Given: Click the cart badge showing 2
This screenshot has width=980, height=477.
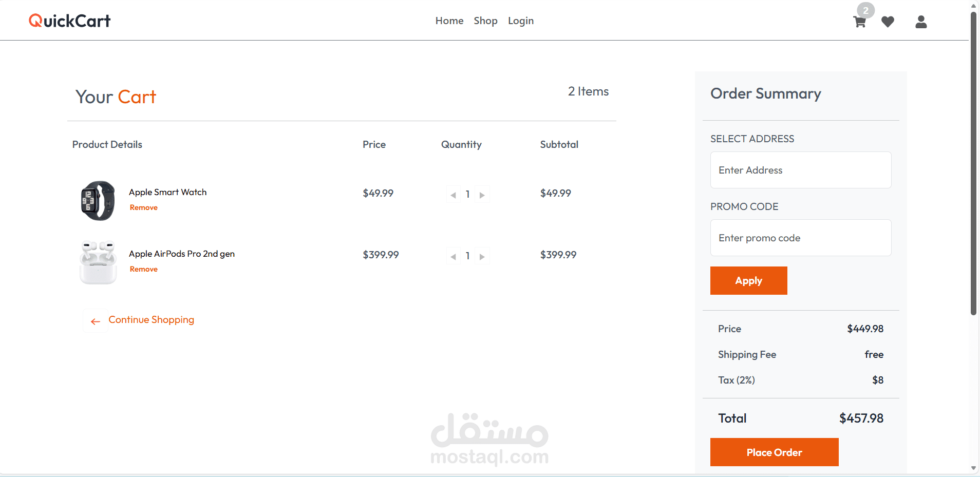Looking at the screenshot, I should point(865,10).
